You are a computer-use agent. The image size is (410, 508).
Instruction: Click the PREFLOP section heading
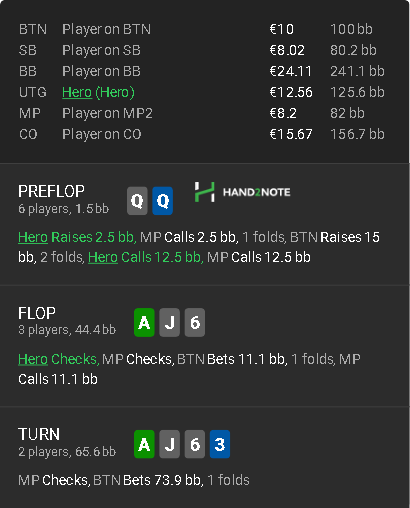pos(51,191)
